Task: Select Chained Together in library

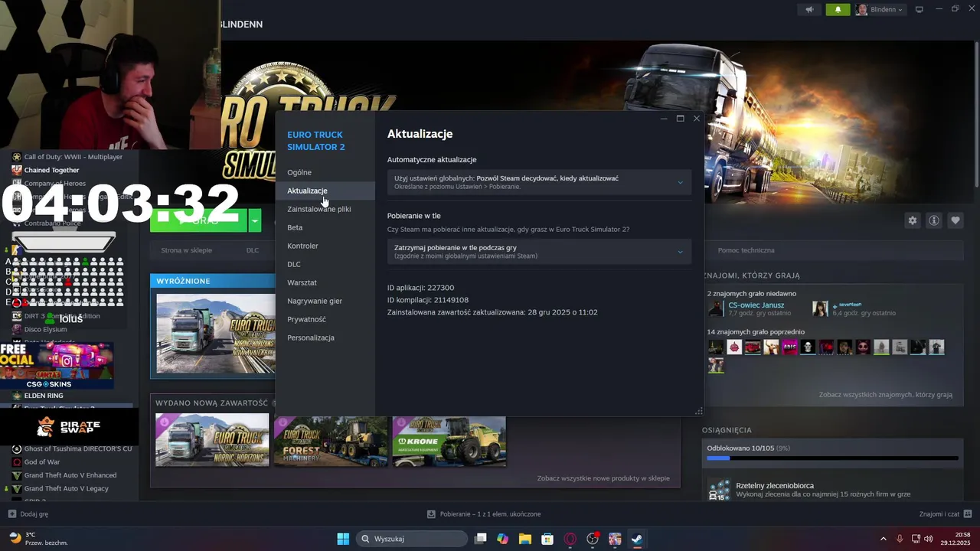Action: click(51, 170)
